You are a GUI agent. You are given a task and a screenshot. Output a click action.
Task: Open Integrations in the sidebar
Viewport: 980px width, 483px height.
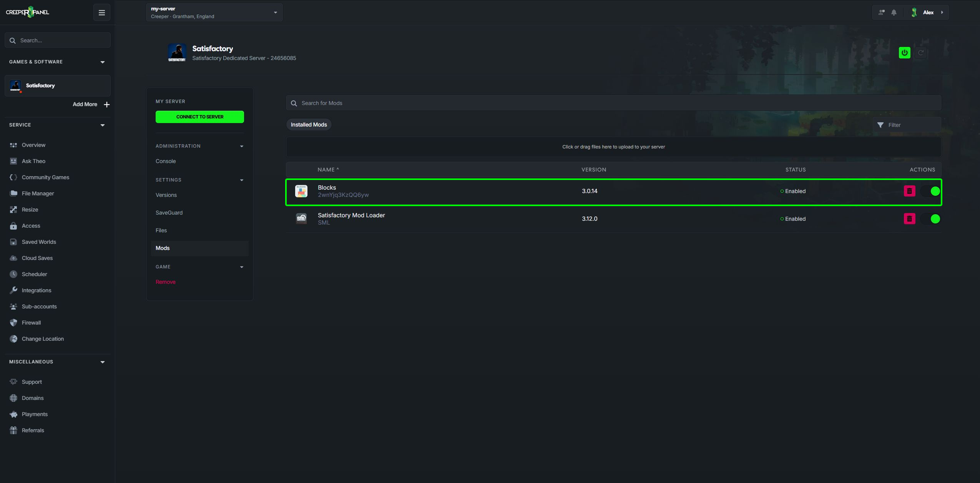[36, 290]
